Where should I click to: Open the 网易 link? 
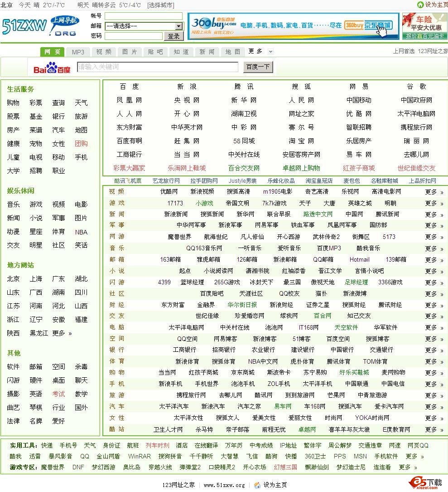click(x=359, y=87)
